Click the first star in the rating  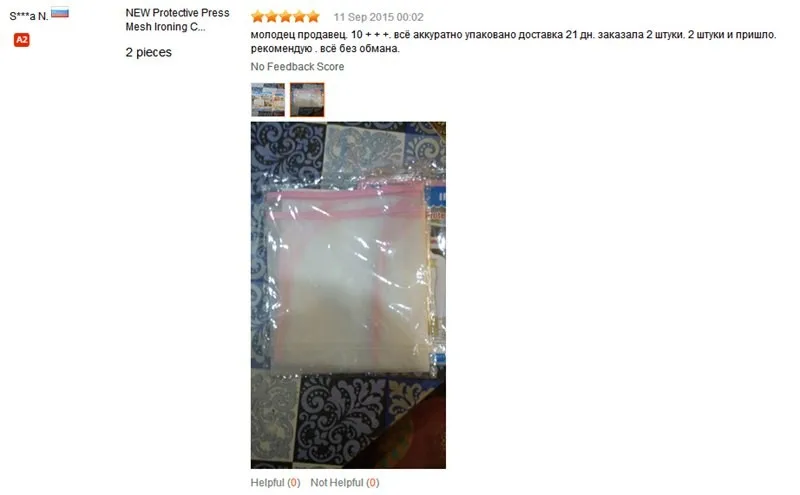point(258,17)
